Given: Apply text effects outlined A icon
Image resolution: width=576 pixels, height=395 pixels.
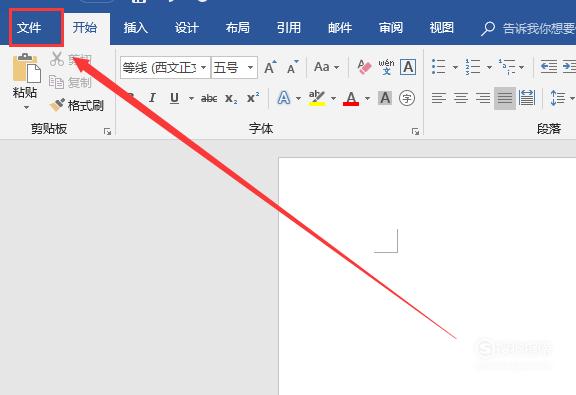Looking at the screenshot, I should (x=284, y=98).
